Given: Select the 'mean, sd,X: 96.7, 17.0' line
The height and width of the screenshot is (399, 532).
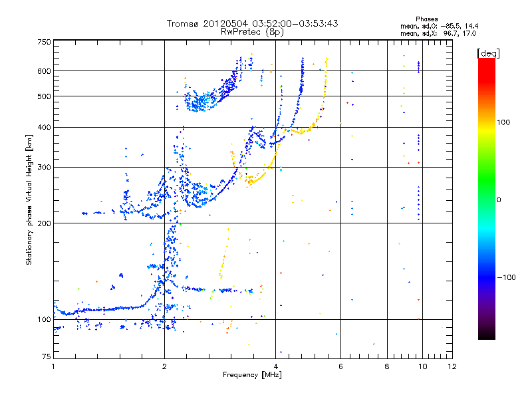Looking at the screenshot, I should [438, 33].
